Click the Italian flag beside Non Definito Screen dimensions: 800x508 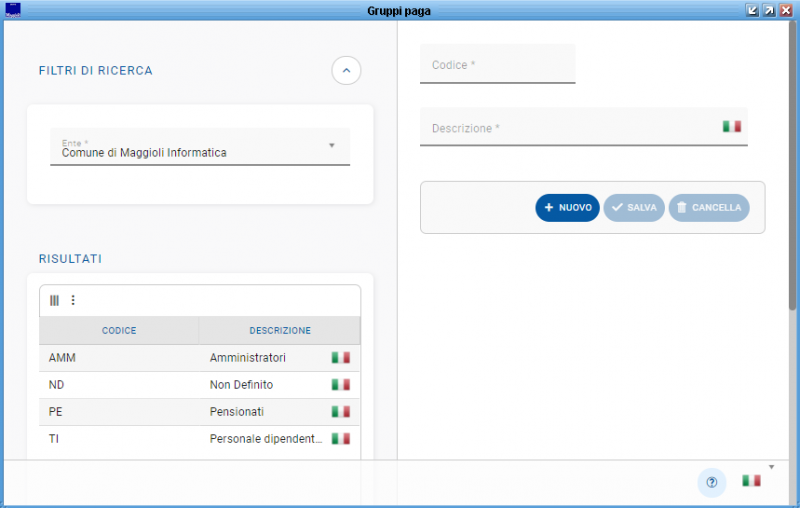[x=341, y=384]
